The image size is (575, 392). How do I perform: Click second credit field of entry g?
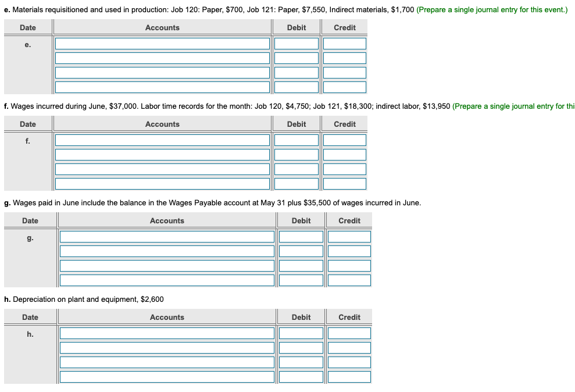349,251
